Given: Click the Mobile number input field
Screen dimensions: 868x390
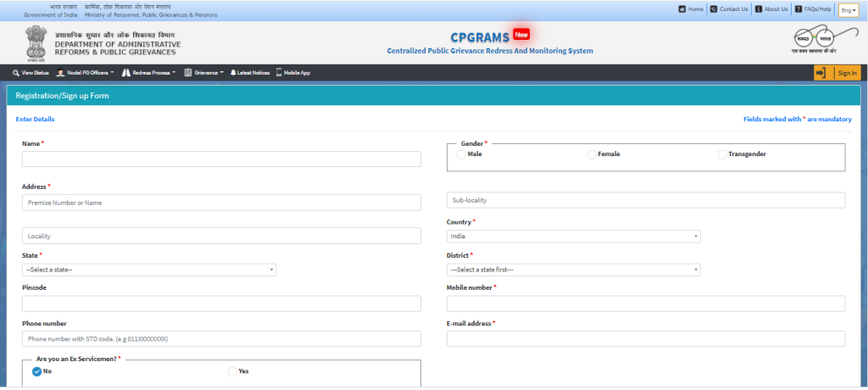Looking at the screenshot, I should pyautogui.click(x=646, y=304).
